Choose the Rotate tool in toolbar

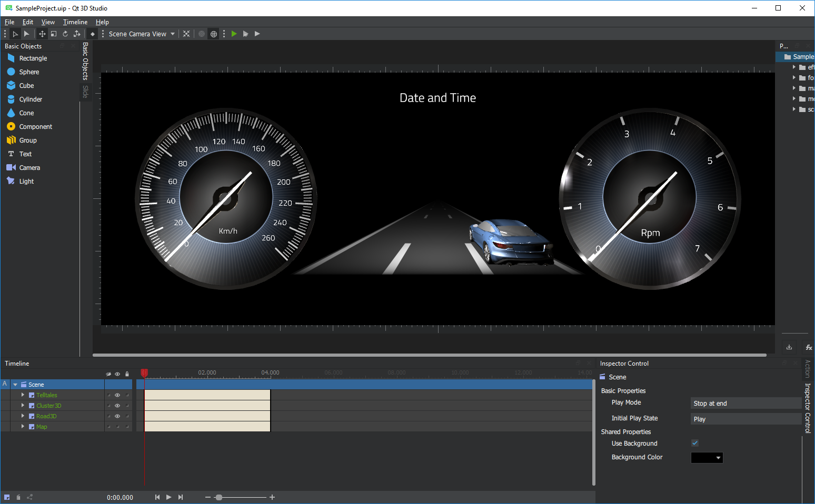(x=65, y=34)
